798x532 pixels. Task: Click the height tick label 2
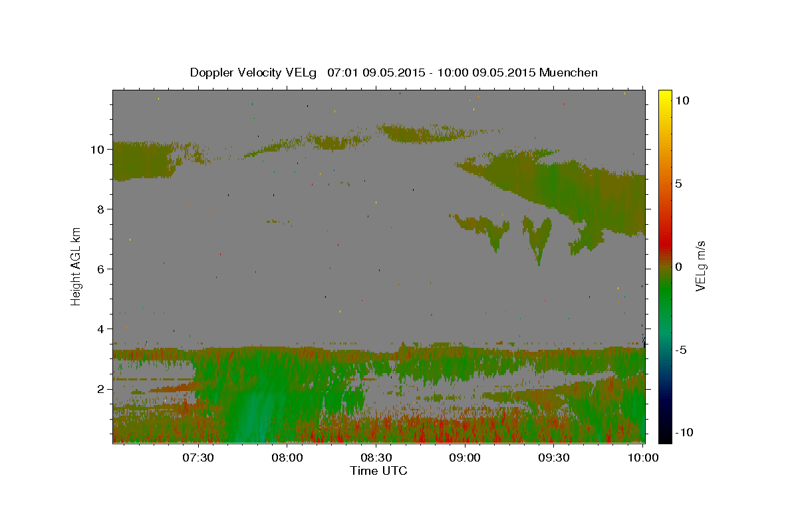pos(100,388)
